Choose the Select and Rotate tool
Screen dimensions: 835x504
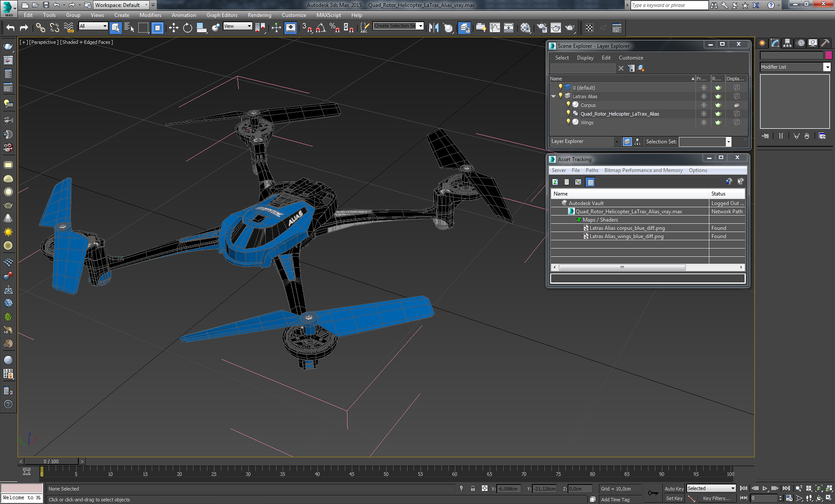(x=187, y=28)
